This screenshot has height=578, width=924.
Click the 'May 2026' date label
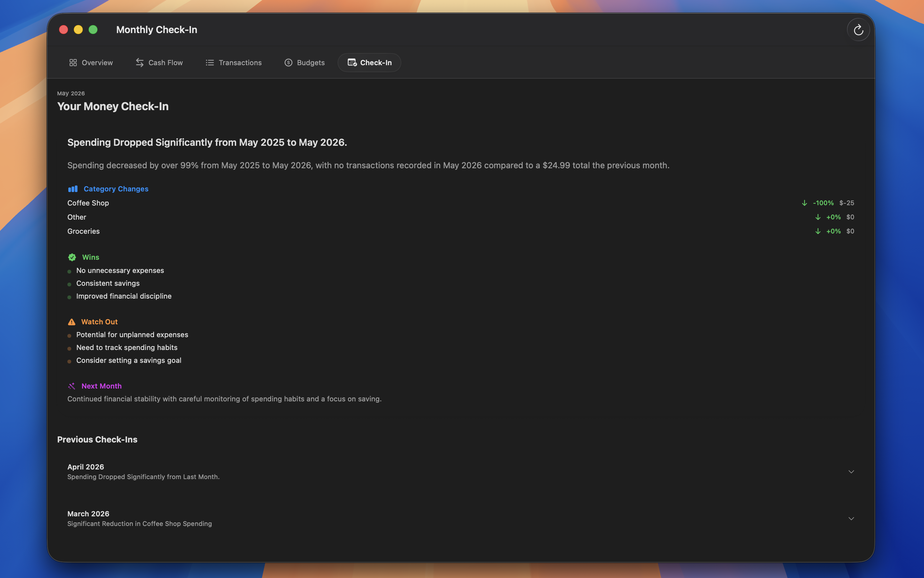pyautogui.click(x=71, y=93)
